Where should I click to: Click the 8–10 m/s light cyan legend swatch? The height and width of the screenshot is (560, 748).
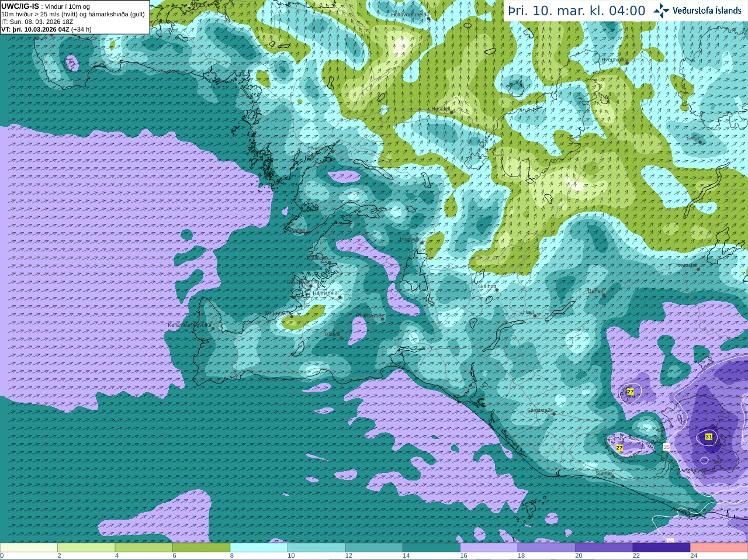(x=259, y=548)
